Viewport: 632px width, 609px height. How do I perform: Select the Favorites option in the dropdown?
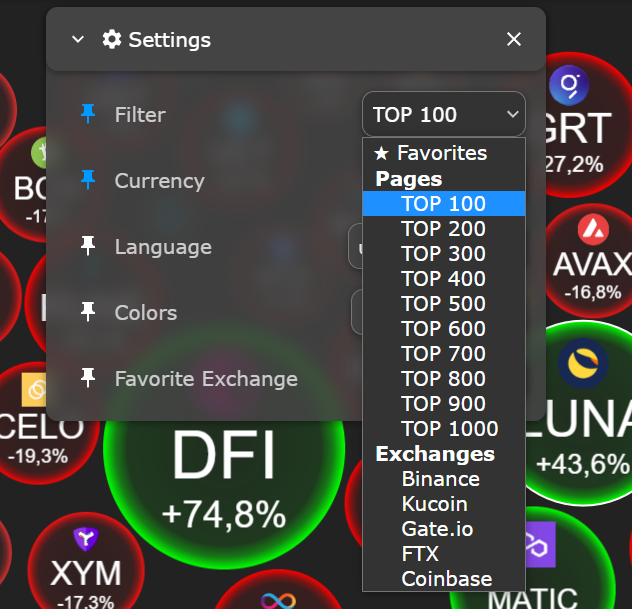pos(444,153)
